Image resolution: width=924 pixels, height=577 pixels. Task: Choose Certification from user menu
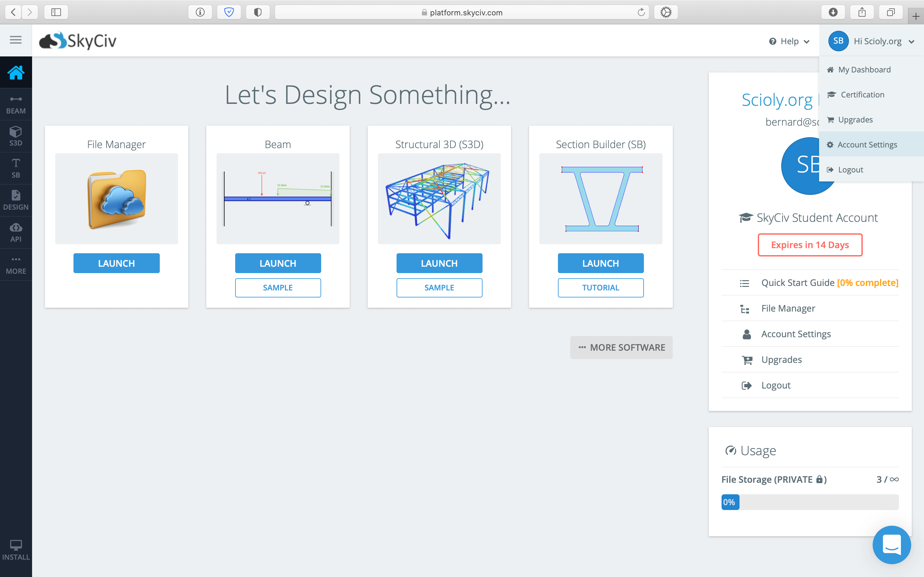pyautogui.click(x=862, y=95)
